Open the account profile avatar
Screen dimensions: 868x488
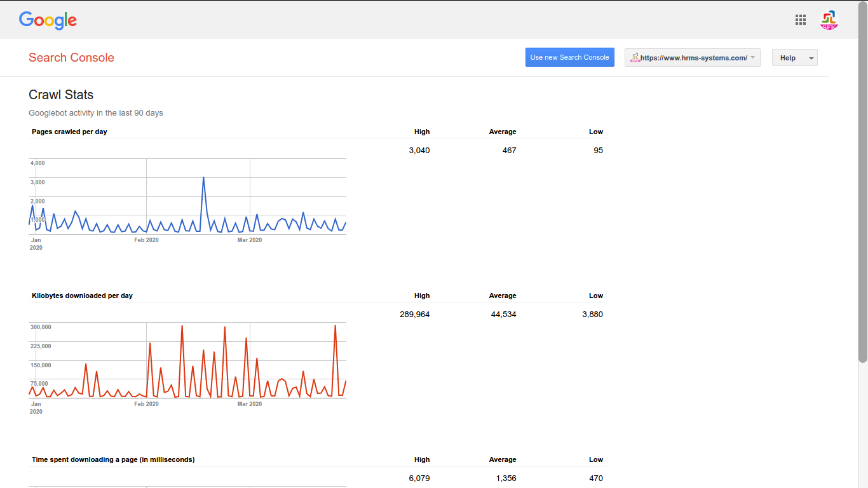[829, 20]
